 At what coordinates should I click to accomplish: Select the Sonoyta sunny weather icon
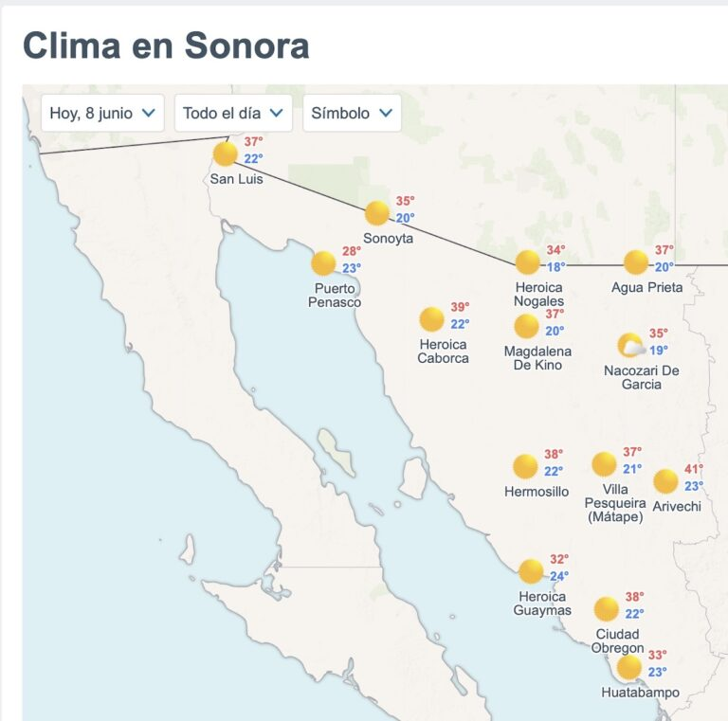(x=377, y=213)
